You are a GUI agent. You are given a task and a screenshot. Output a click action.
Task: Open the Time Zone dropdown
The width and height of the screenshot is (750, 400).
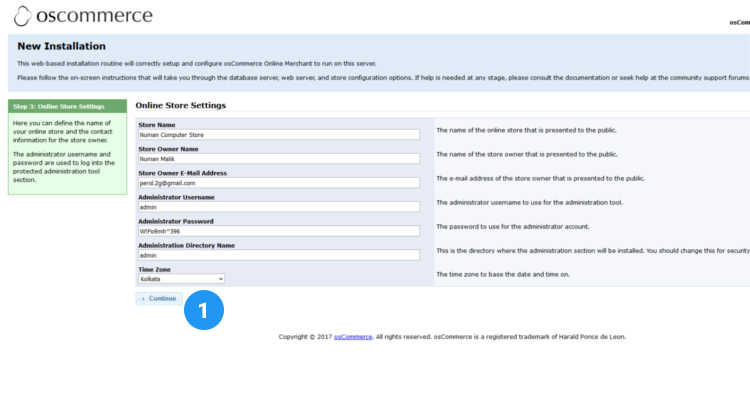tap(181, 279)
